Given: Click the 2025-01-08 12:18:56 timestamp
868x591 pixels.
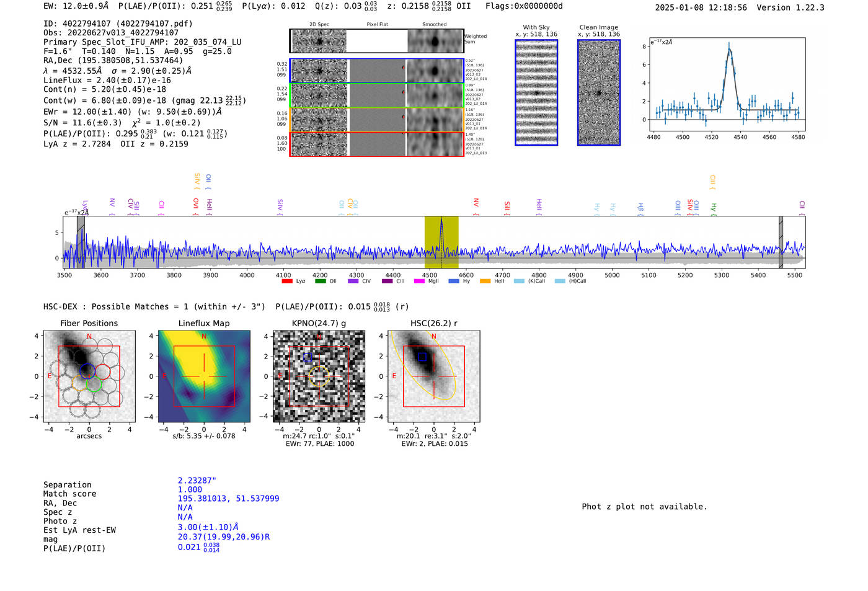Looking at the screenshot, I should click(x=701, y=7).
